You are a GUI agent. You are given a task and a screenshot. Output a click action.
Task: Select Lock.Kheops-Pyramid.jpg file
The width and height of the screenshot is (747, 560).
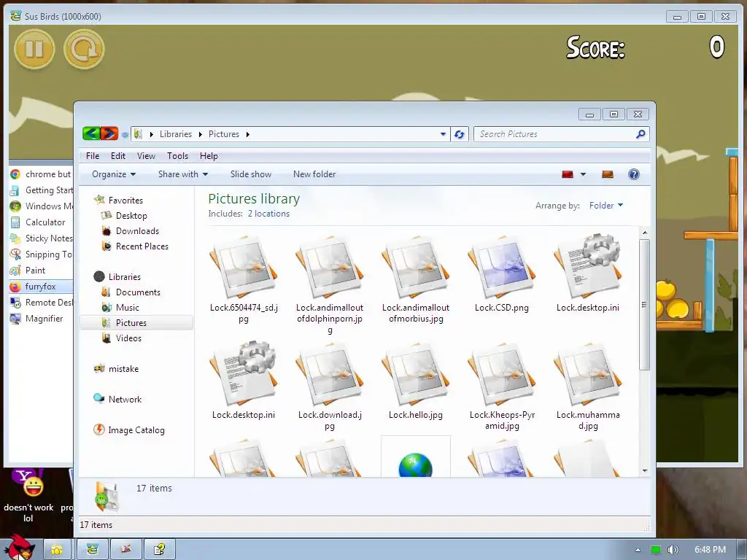pos(502,386)
